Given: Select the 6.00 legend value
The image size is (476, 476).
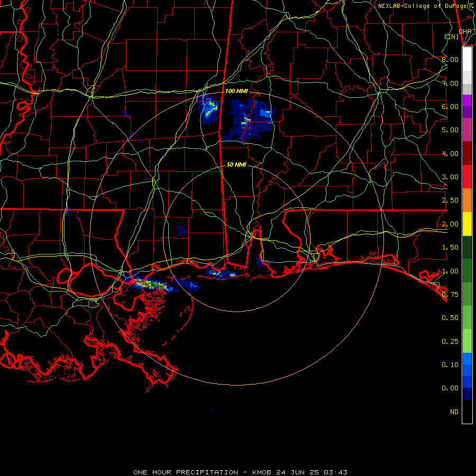Looking at the screenshot, I should [450, 106].
